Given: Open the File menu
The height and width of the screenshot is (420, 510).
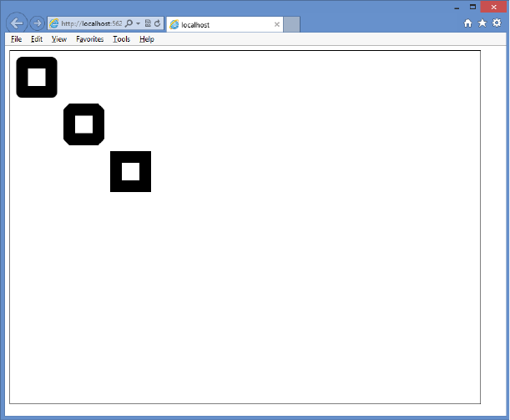Looking at the screenshot, I should [16, 39].
